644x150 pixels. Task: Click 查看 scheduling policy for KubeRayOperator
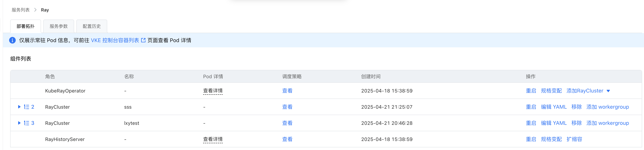pos(287,91)
